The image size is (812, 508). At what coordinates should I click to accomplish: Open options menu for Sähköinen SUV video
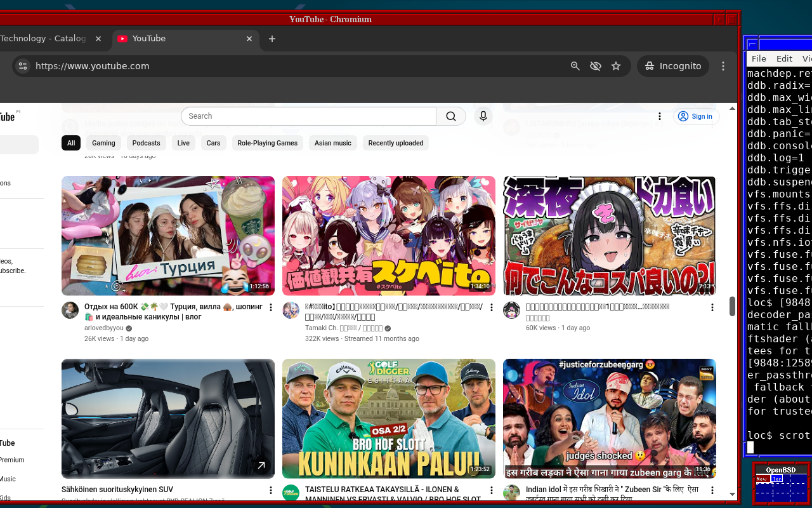[x=271, y=490]
